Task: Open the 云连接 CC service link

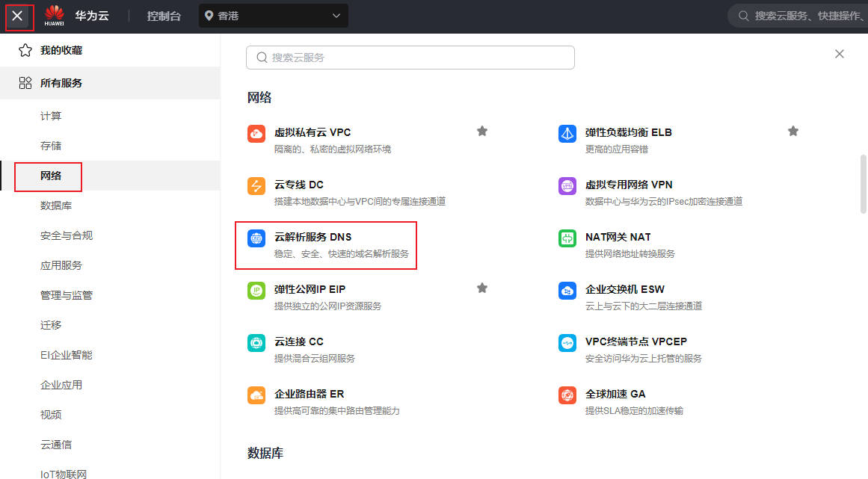Action: coord(299,342)
